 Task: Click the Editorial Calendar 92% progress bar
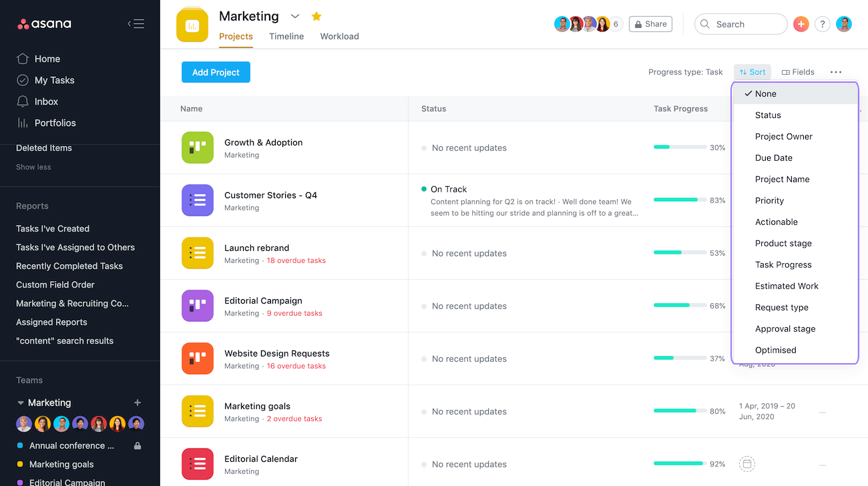pyautogui.click(x=680, y=464)
